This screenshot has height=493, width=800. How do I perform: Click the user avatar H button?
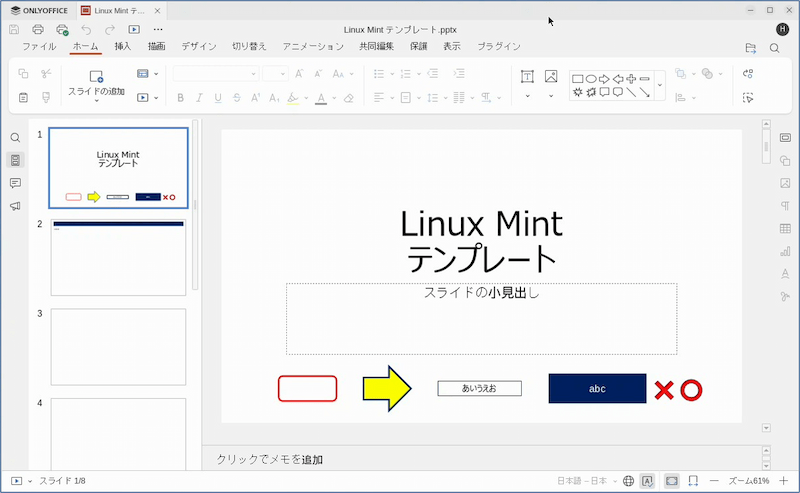click(x=783, y=30)
